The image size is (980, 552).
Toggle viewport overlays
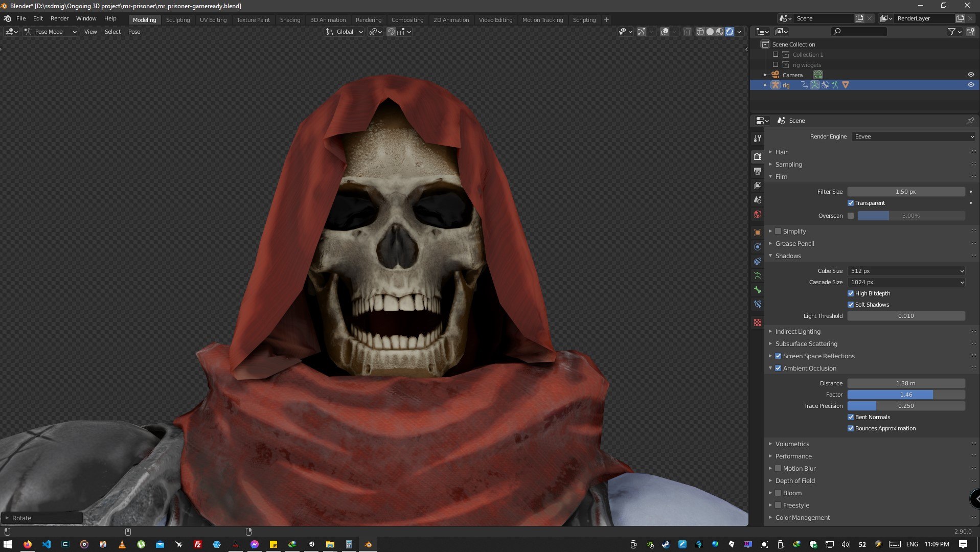tap(665, 32)
